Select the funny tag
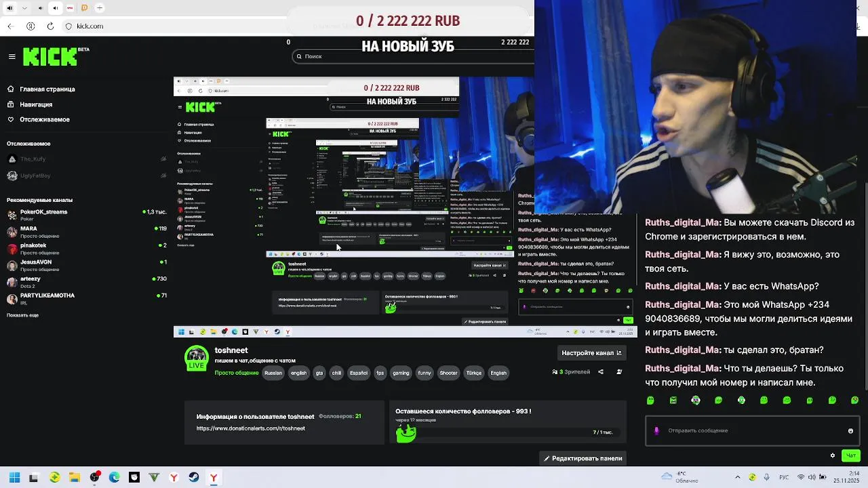This screenshot has height=488, width=868. point(425,373)
